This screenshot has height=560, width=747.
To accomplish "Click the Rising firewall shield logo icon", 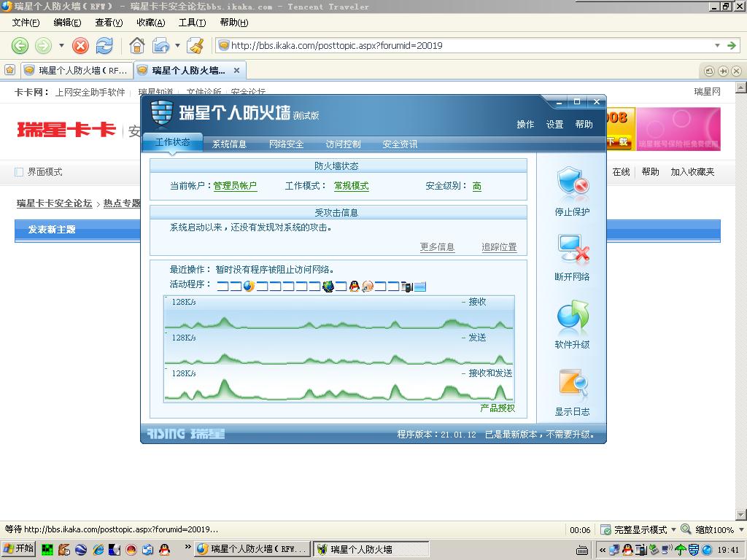I will click(161, 113).
